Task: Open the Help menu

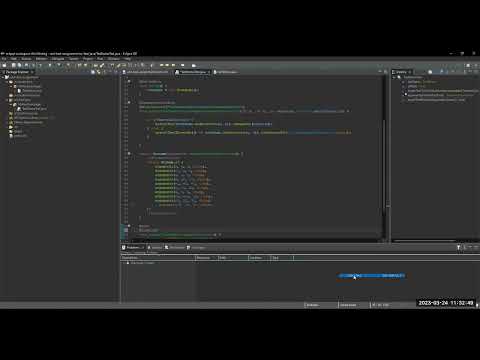Action: pos(127,59)
